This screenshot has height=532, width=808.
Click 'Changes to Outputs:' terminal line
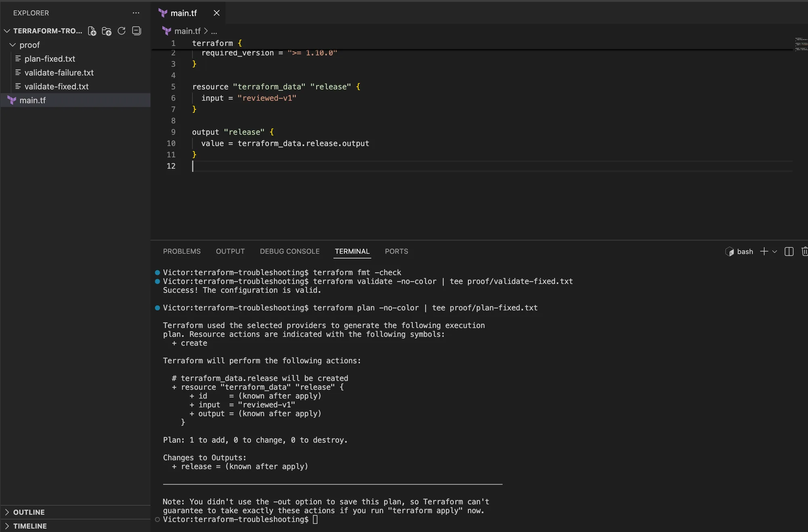(x=204, y=458)
